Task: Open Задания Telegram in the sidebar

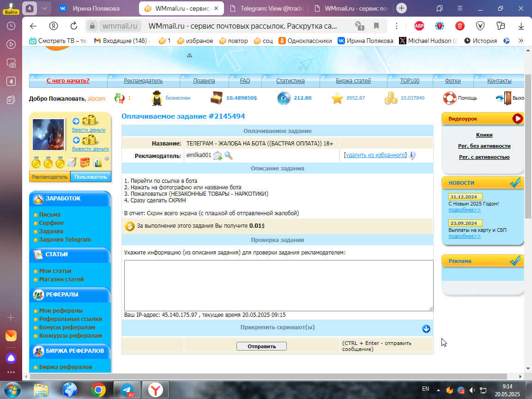Action: (x=65, y=240)
